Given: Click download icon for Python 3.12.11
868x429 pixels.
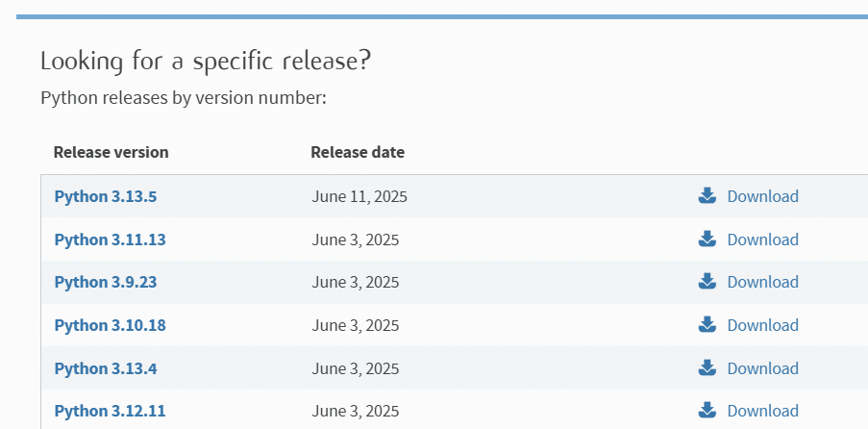Looking at the screenshot, I should tap(707, 411).
